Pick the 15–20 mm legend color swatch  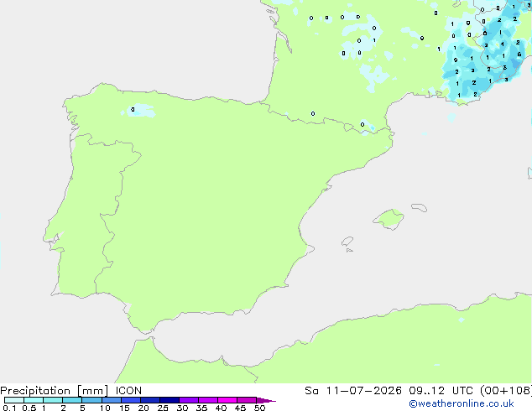(x=131, y=400)
